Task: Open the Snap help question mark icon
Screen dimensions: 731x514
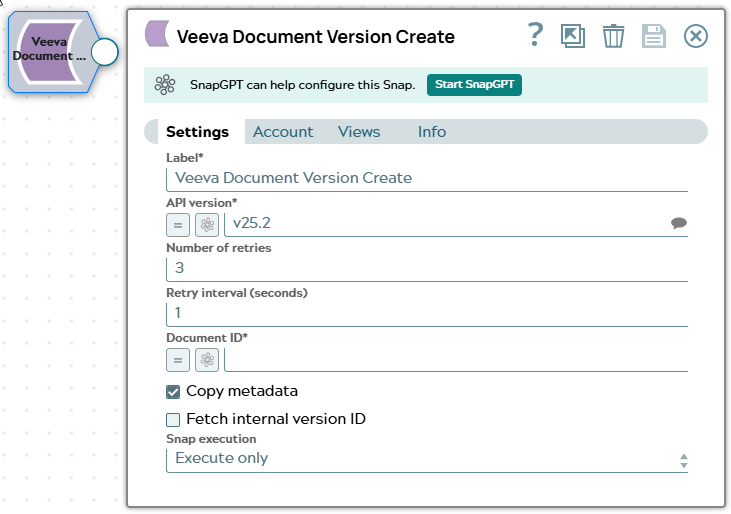Action: pyautogui.click(x=535, y=35)
